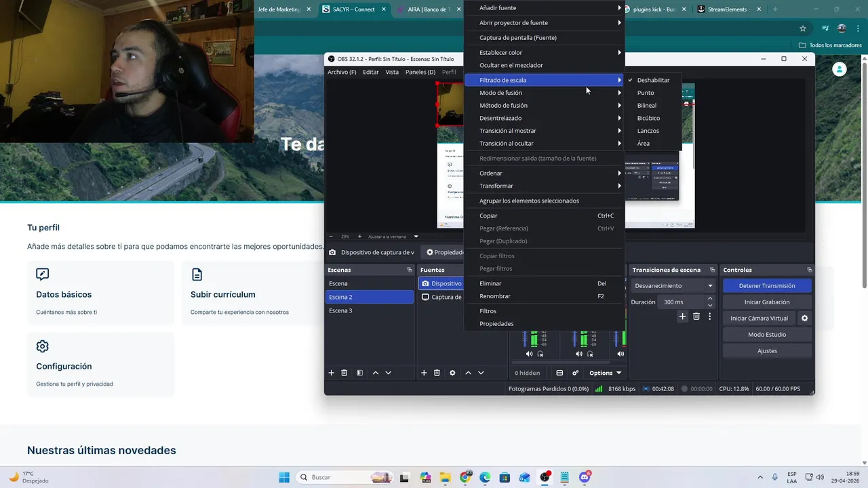
Task: Remove the scene transition with the trash icon
Action: (696, 317)
